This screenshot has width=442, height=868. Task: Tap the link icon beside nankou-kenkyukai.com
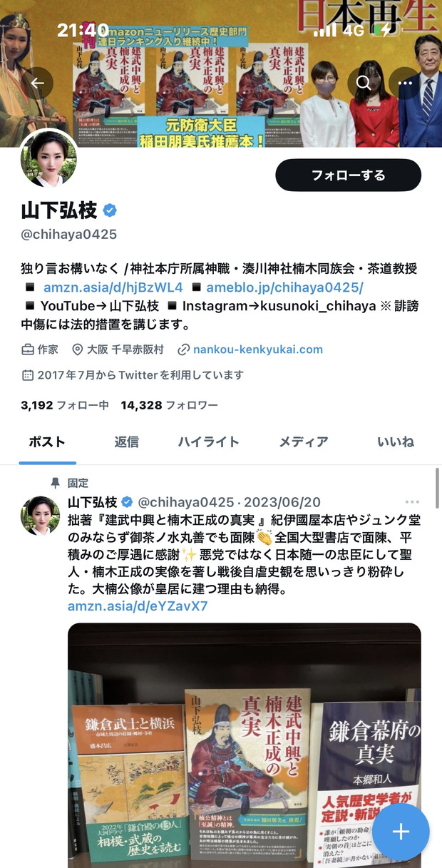pos(183,349)
